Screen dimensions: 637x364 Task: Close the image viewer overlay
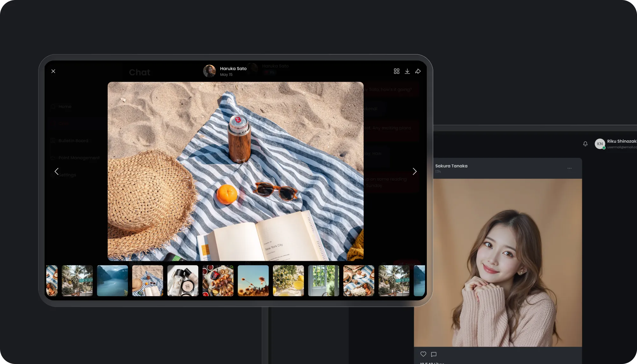pyautogui.click(x=53, y=71)
